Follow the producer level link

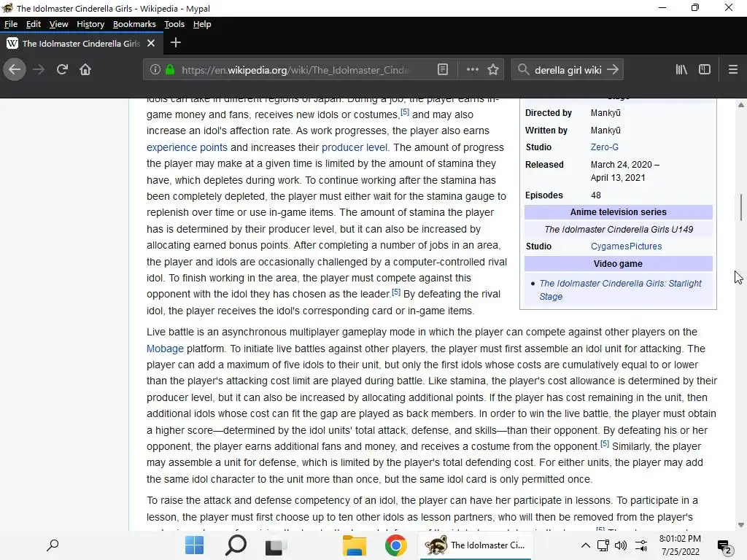click(x=355, y=147)
